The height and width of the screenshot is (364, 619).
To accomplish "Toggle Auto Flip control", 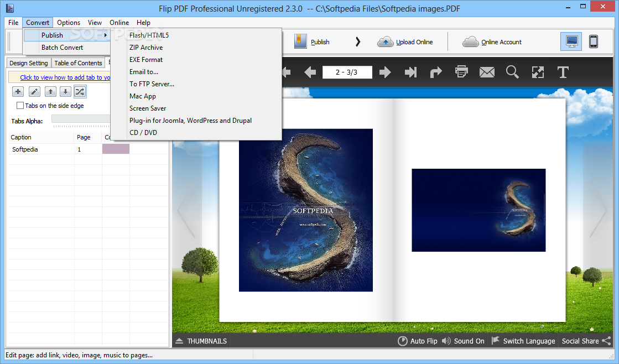I will [x=418, y=341].
